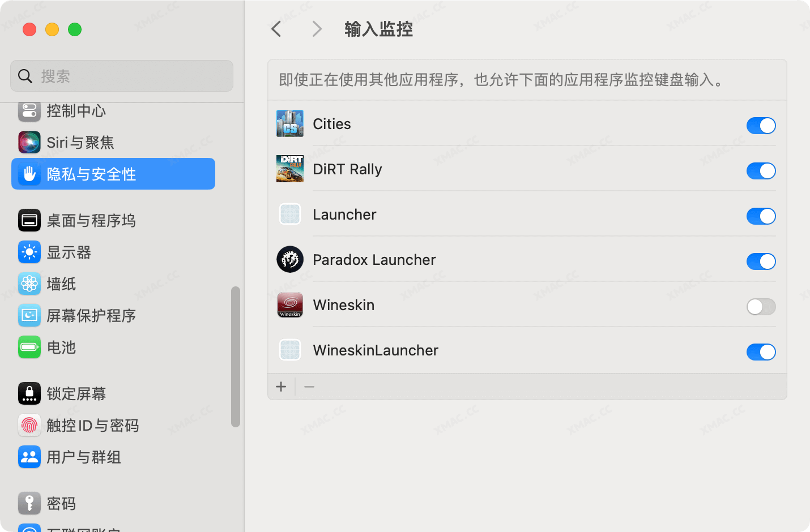Select 桌面与程序坞 in the sidebar
This screenshot has width=810, height=532.
coord(91,221)
